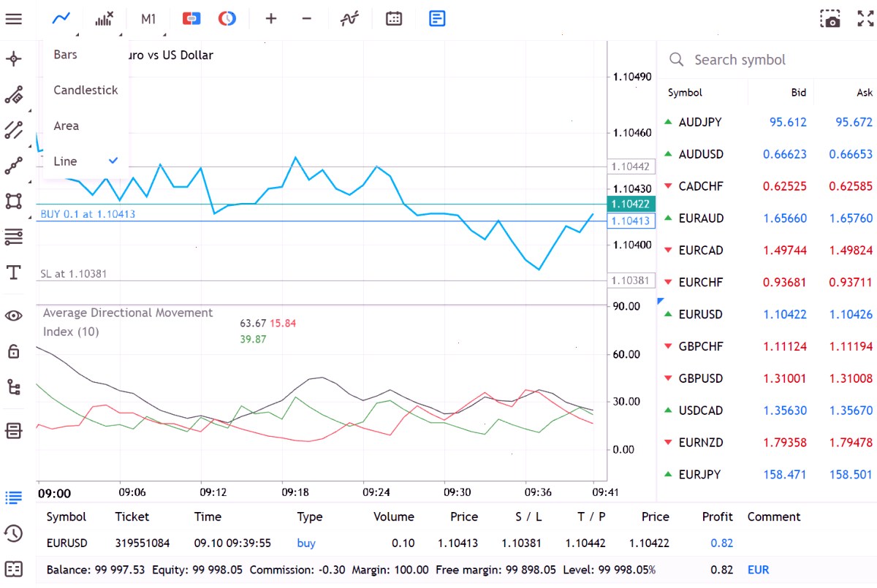877x588 pixels.
Task: Open the hamburger main menu
Action: (x=13, y=18)
